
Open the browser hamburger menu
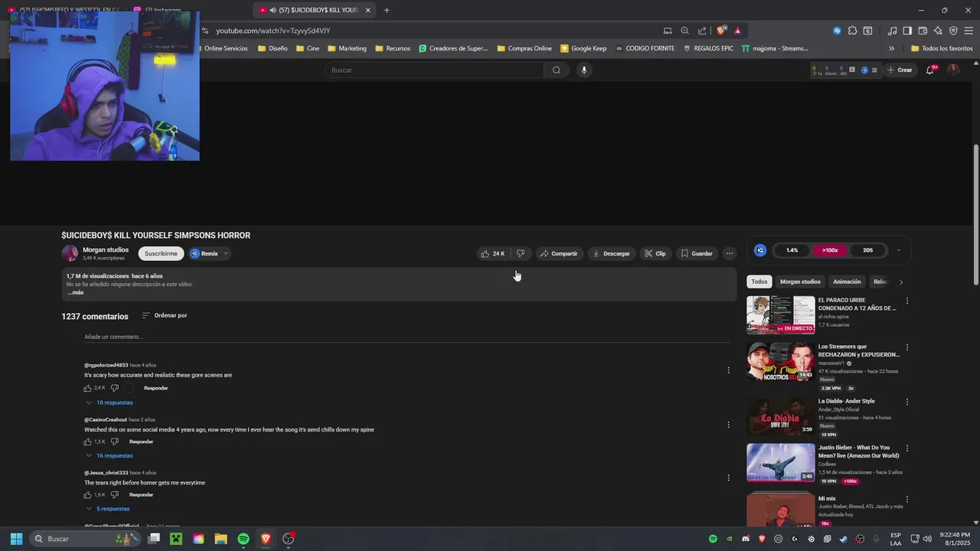[x=968, y=31]
